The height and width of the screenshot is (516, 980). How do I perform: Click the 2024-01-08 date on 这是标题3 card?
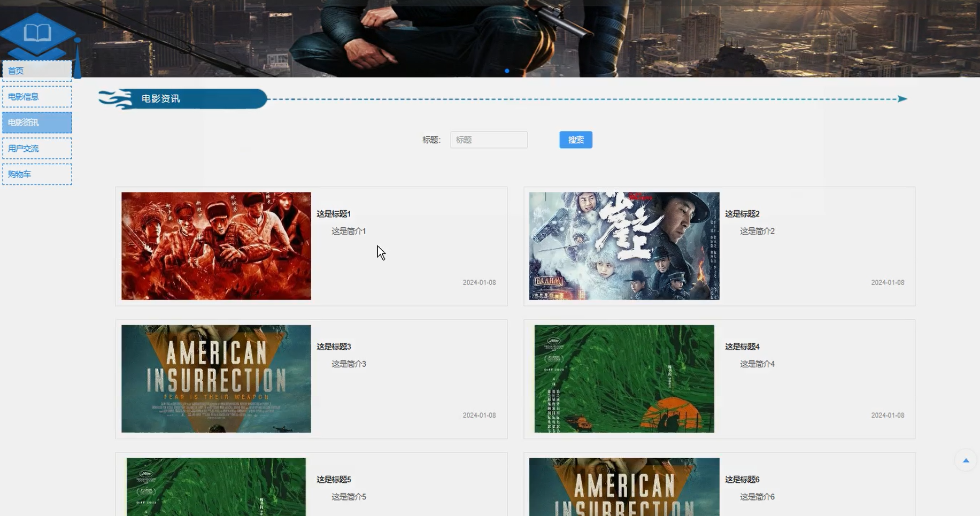point(479,415)
